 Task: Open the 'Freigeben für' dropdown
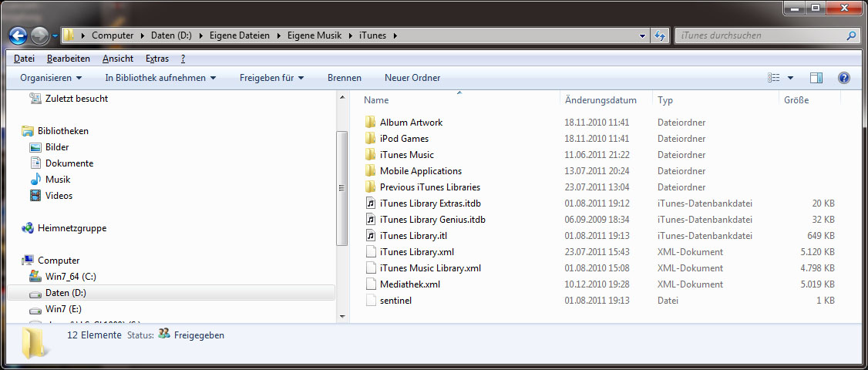[x=272, y=78]
